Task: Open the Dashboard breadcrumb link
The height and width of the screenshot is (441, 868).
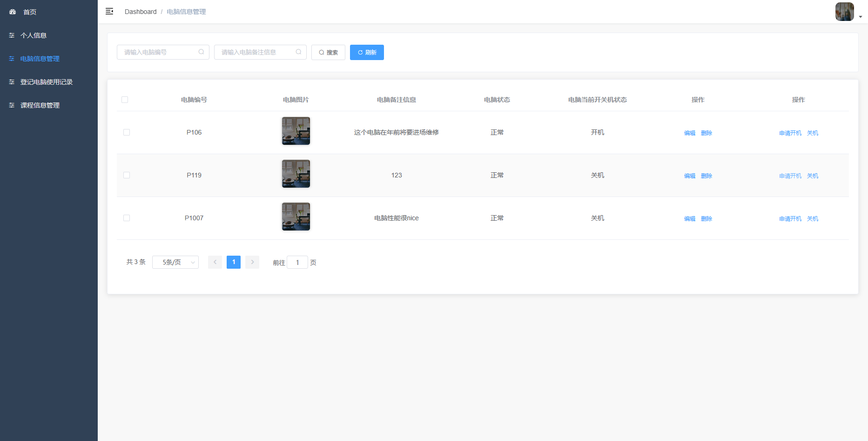Action: (141, 12)
